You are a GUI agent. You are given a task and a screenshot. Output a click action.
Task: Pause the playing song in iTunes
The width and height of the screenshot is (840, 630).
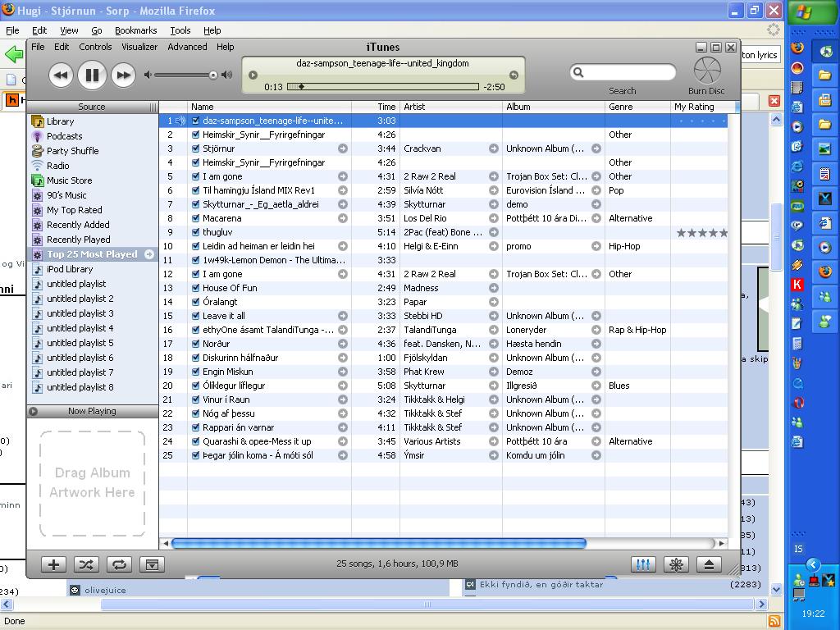(x=92, y=75)
